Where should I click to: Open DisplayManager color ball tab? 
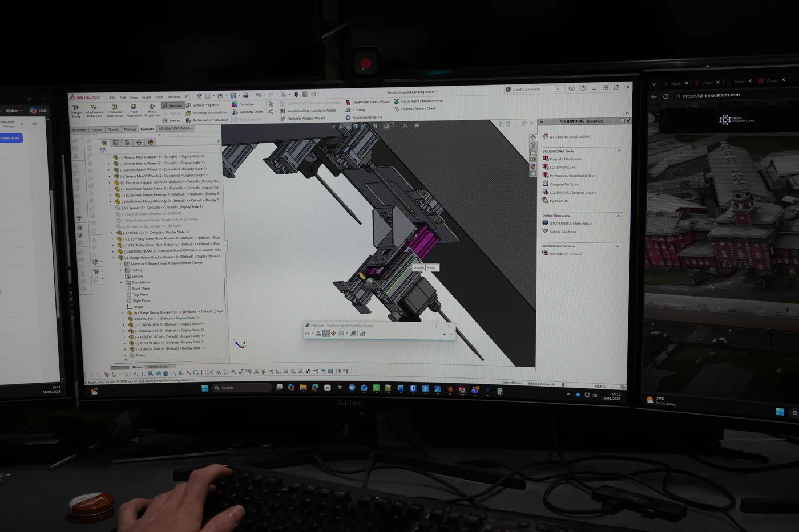(150, 142)
